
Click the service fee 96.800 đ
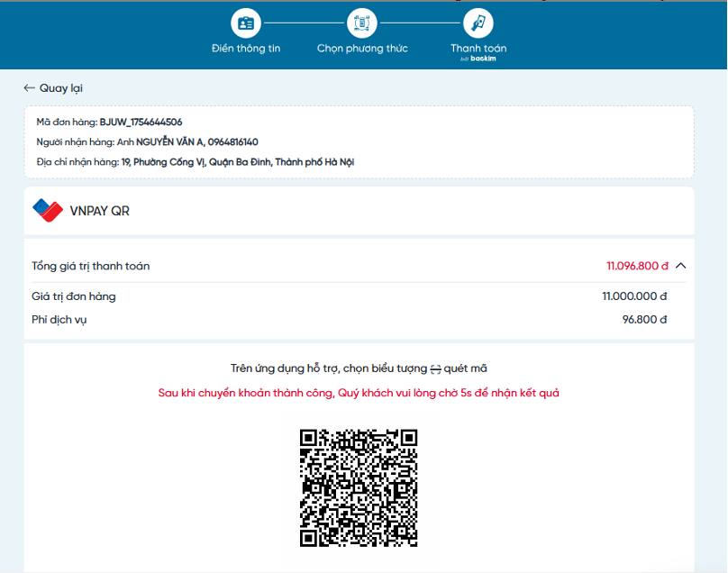[644, 320]
